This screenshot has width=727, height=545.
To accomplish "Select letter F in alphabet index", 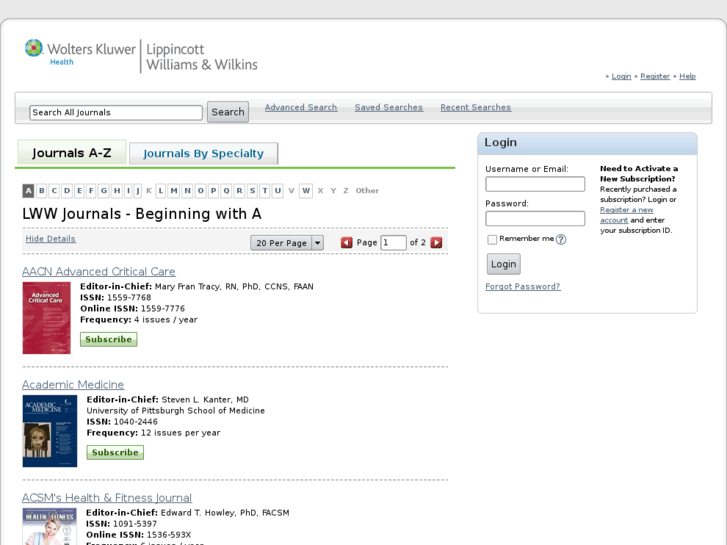I will point(91,191).
